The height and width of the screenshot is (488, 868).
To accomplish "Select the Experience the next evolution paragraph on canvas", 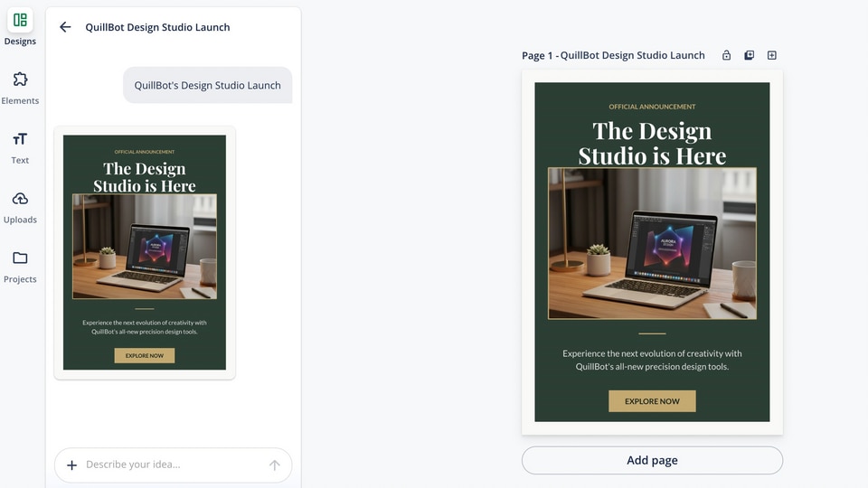I will coord(652,360).
